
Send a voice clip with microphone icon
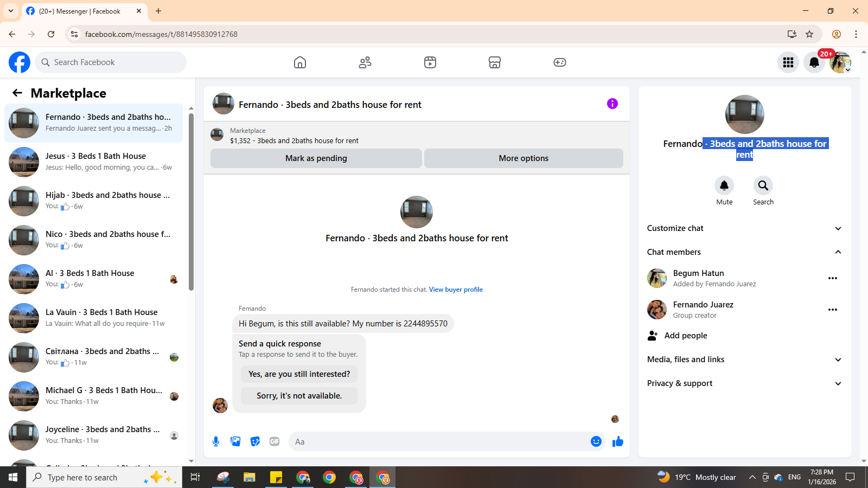point(216,441)
